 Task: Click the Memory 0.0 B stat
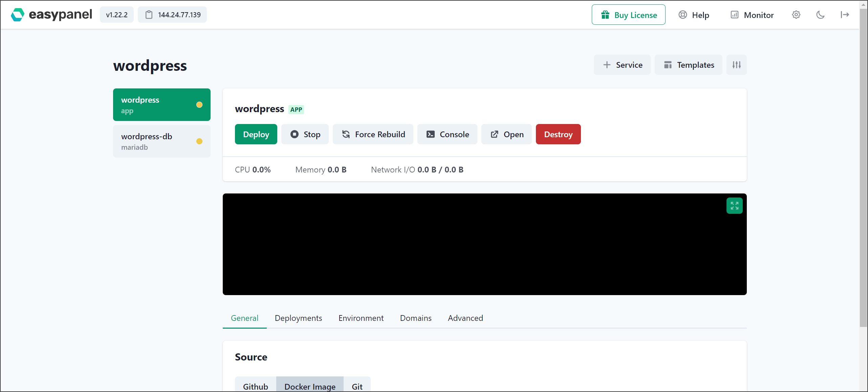[x=321, y=169]
